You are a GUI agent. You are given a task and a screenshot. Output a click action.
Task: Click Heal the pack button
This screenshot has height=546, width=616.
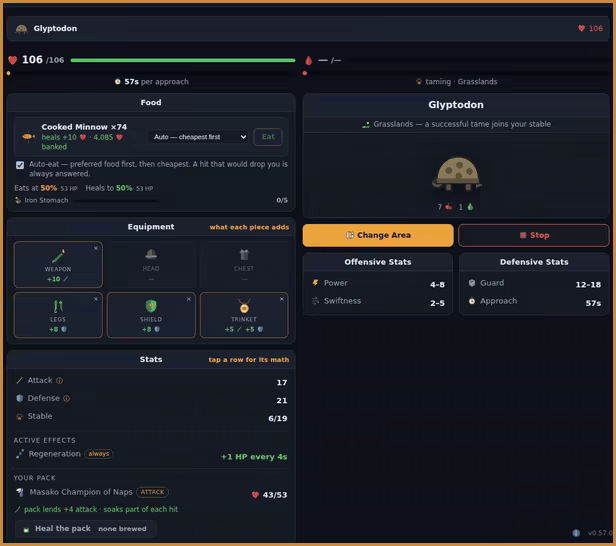click(86, 529)
